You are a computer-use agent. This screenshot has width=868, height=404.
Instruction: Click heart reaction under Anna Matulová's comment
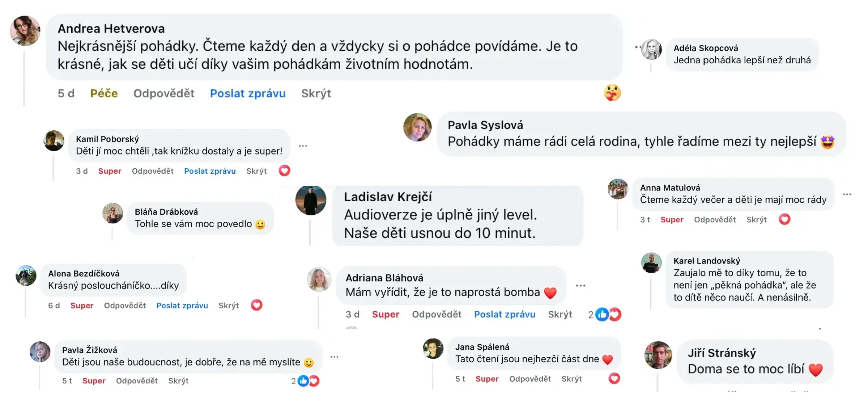pos(784,219)
